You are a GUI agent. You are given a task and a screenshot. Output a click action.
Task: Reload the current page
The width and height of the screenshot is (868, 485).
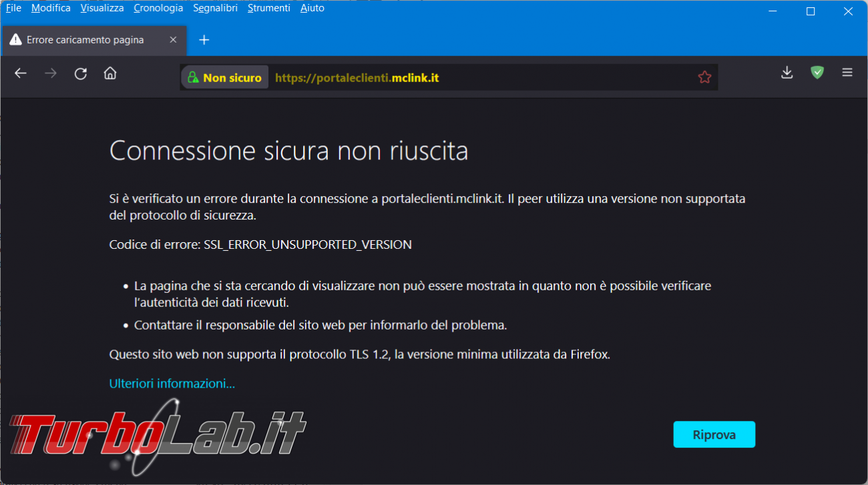tap(81, 73)
